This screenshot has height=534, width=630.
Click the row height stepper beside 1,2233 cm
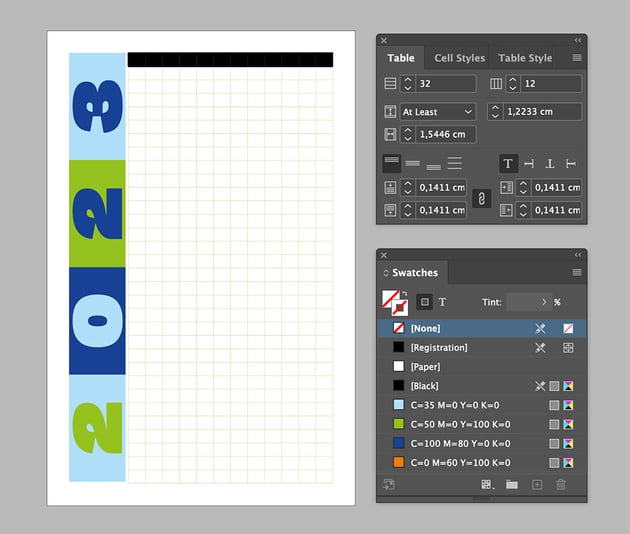pos(495,112)
